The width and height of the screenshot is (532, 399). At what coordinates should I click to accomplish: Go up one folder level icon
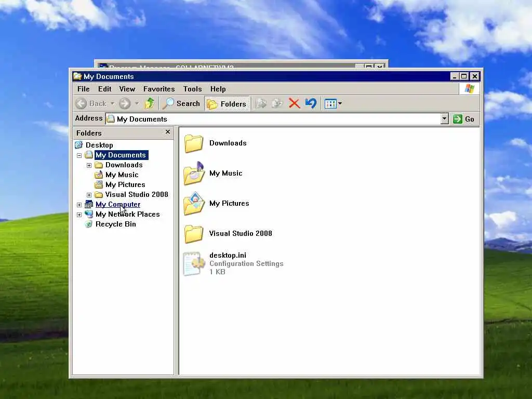click(x=149, y=103)
